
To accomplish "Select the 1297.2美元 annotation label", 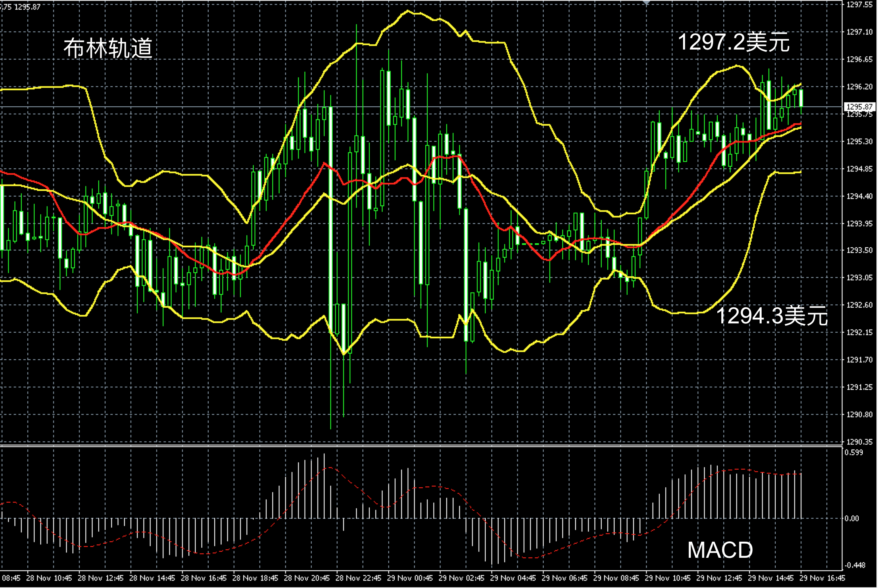I will coord(734,42).
